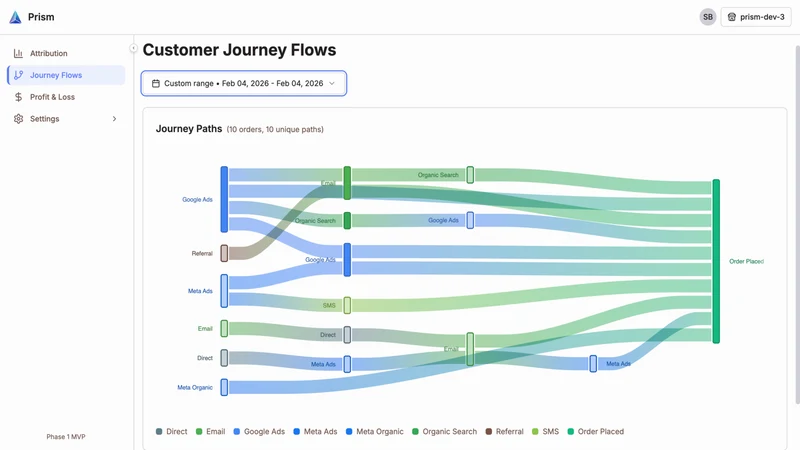Click the Organic Search legend entry

444,432
